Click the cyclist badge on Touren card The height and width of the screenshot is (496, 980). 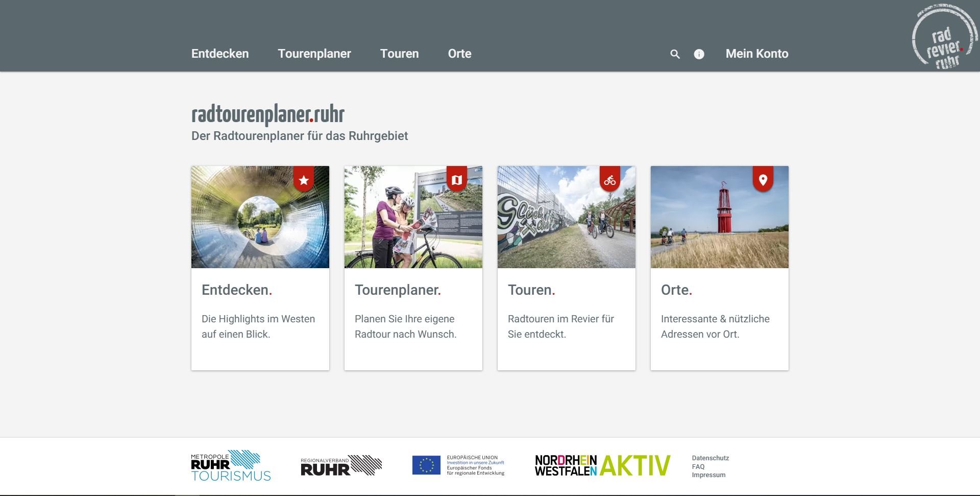tap(610, 179)
